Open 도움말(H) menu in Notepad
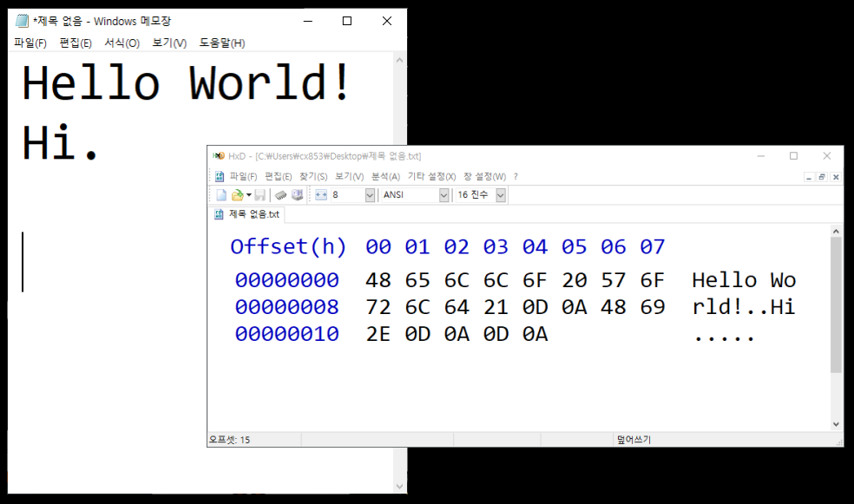This screenshot has width=854, height=504. pos(221,43)
